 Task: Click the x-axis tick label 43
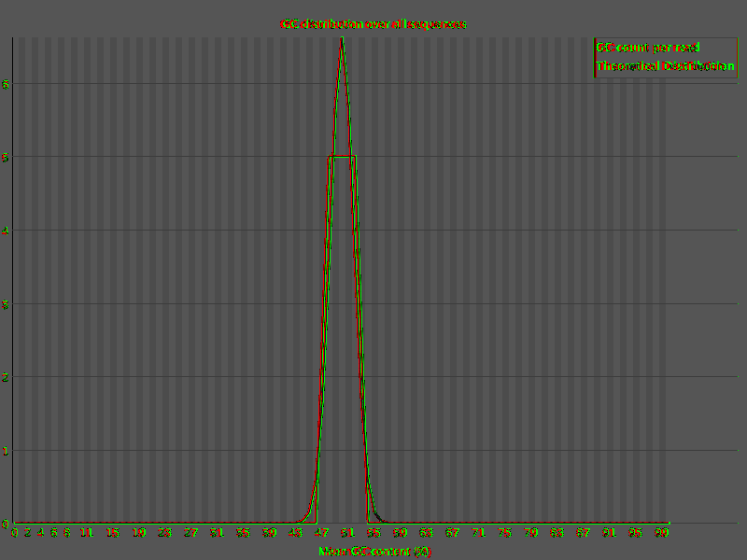coord(295,533)
